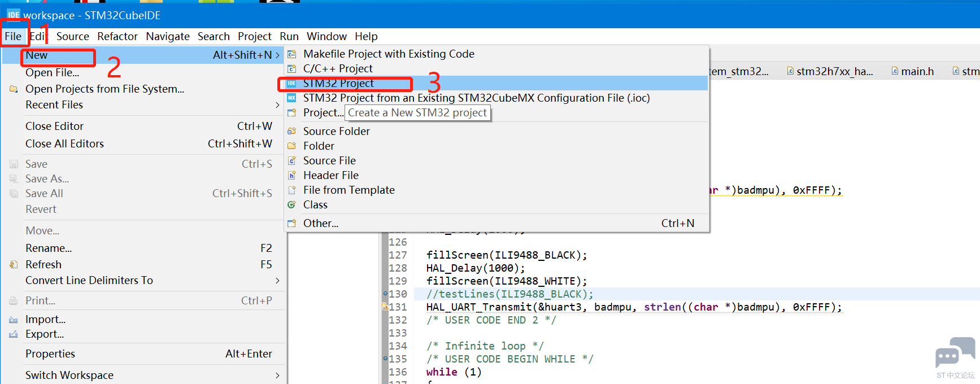
Task: Select File from Template entry
Action: click(x=496, y=190)
